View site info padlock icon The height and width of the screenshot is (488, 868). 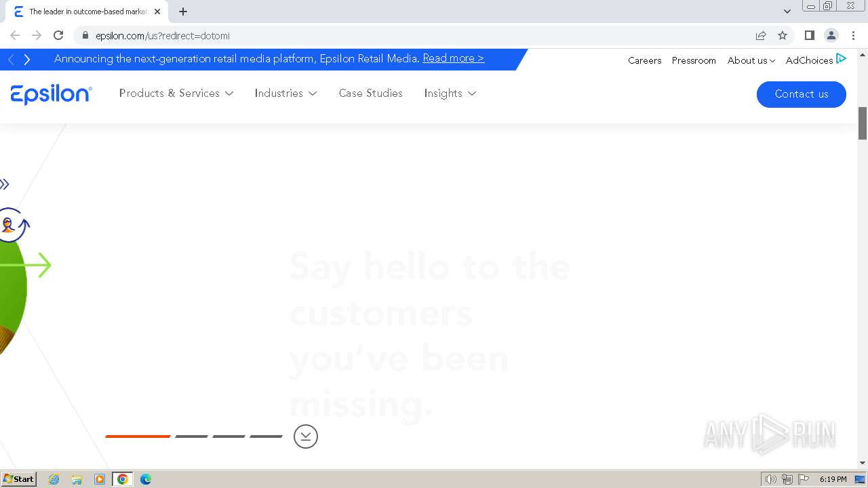(85, 35)
